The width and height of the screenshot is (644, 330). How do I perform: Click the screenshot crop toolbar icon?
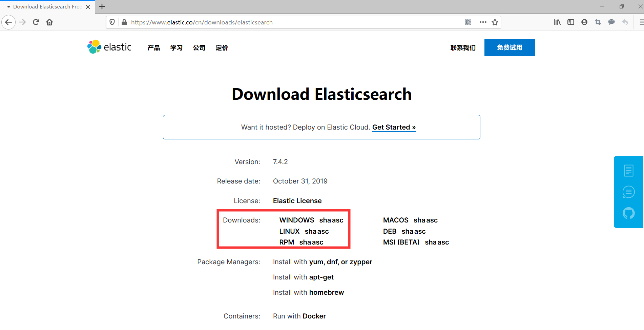coord(598,22)
